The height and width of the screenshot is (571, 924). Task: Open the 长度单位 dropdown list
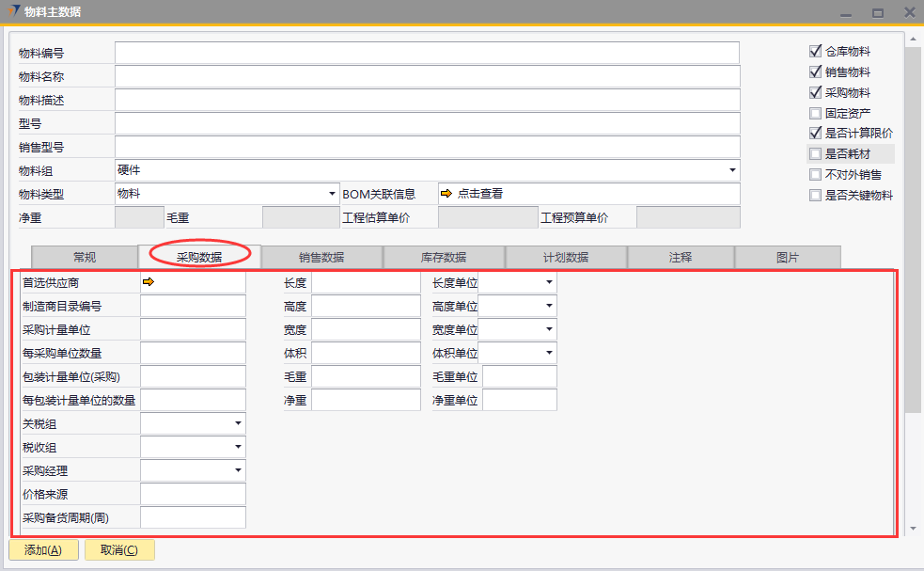(x=549, y=282)
